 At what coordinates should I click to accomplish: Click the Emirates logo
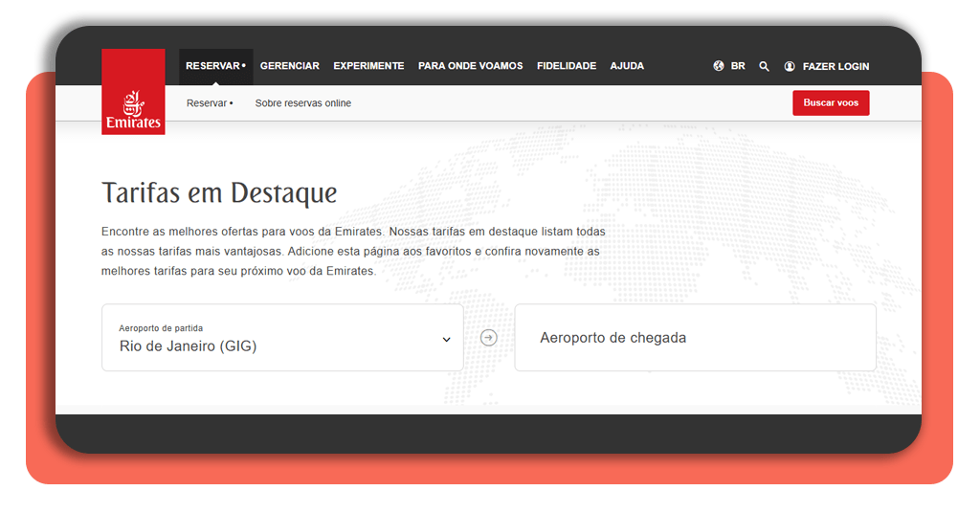(x=133, y=91)
